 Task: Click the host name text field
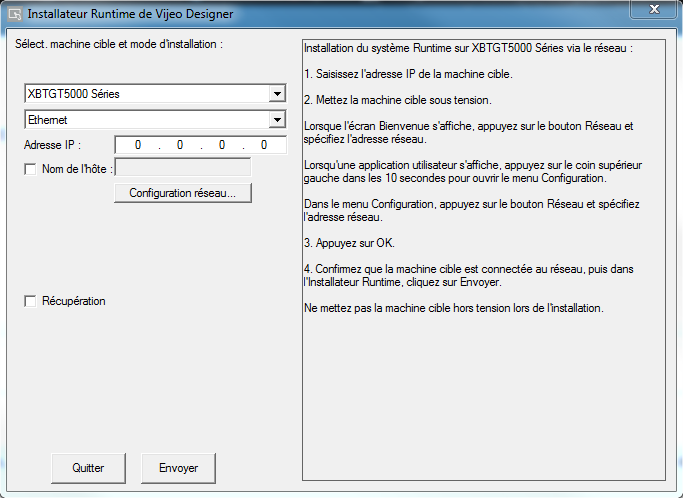tap(183, 168)
